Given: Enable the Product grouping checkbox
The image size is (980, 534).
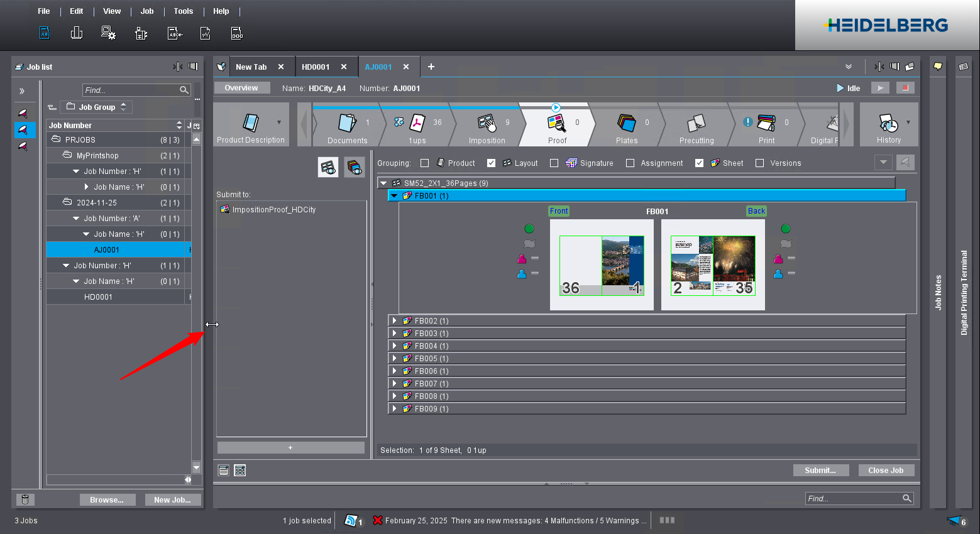Looking at the screenshot, I should [x=424, y=163].
